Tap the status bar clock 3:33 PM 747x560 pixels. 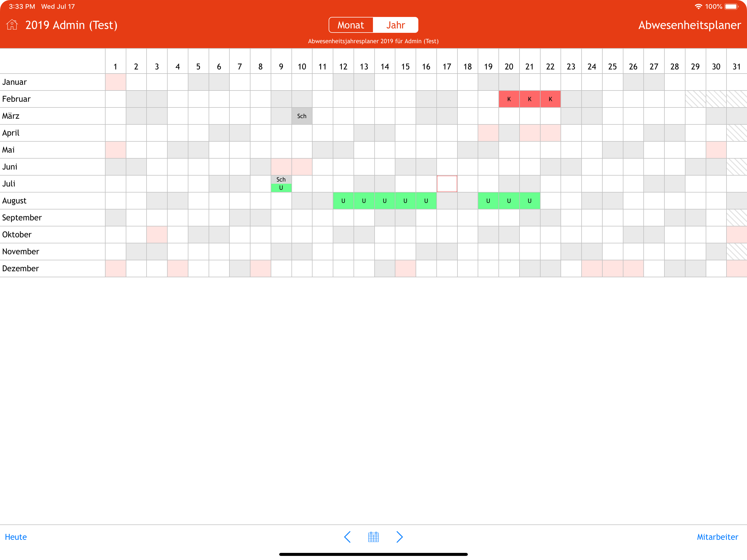(22, 6)
